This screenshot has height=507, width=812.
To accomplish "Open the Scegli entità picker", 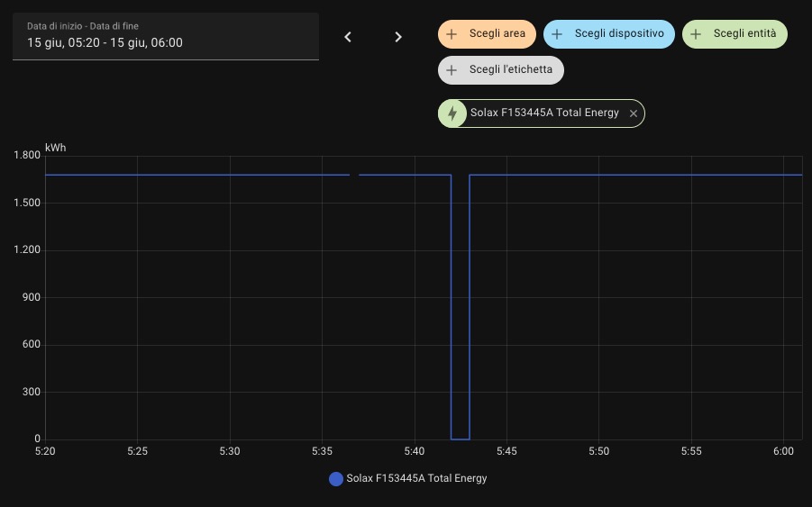I will [734, 34].
